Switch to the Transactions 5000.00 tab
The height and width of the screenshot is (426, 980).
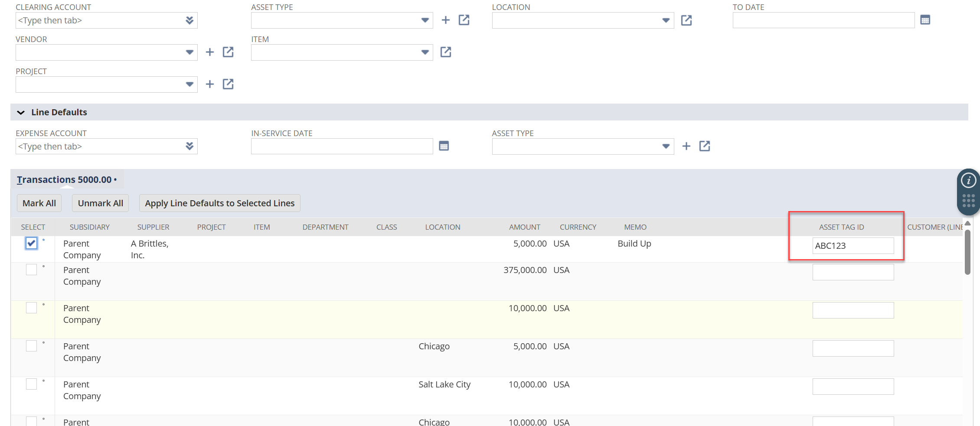[66, 179]
